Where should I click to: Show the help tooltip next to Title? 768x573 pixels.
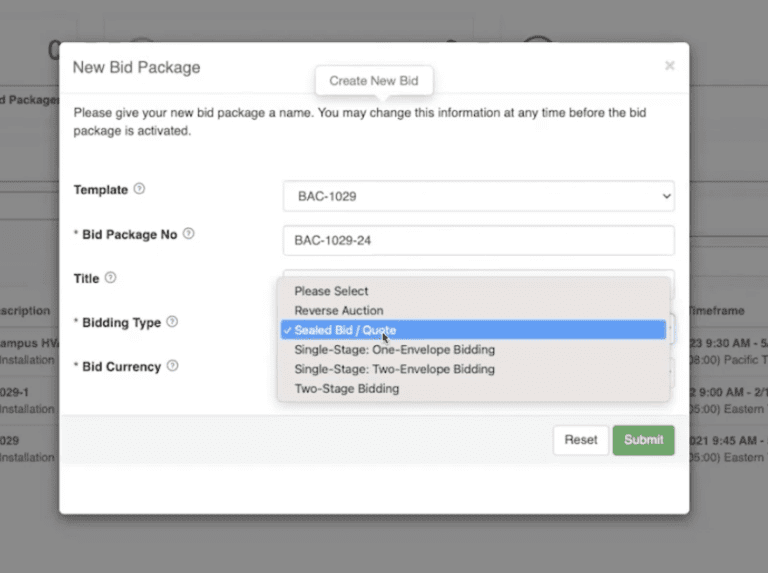point(111,278)
